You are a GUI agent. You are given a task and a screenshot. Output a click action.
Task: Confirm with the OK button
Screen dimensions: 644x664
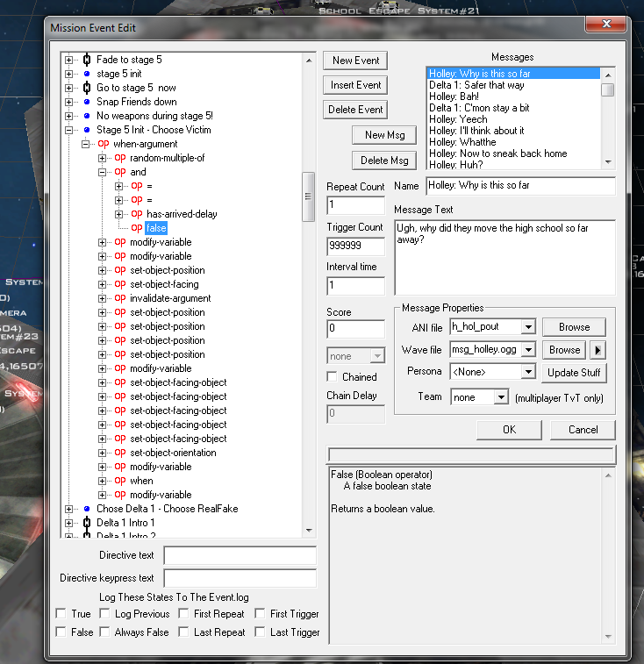click(x=509, y=430)
